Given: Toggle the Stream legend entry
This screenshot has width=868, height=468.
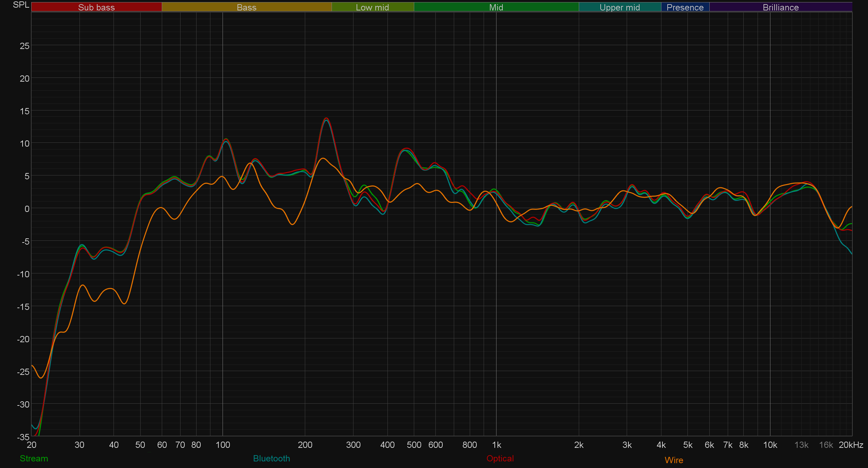Looking at the screenshot, I should (x=34, y=458).
